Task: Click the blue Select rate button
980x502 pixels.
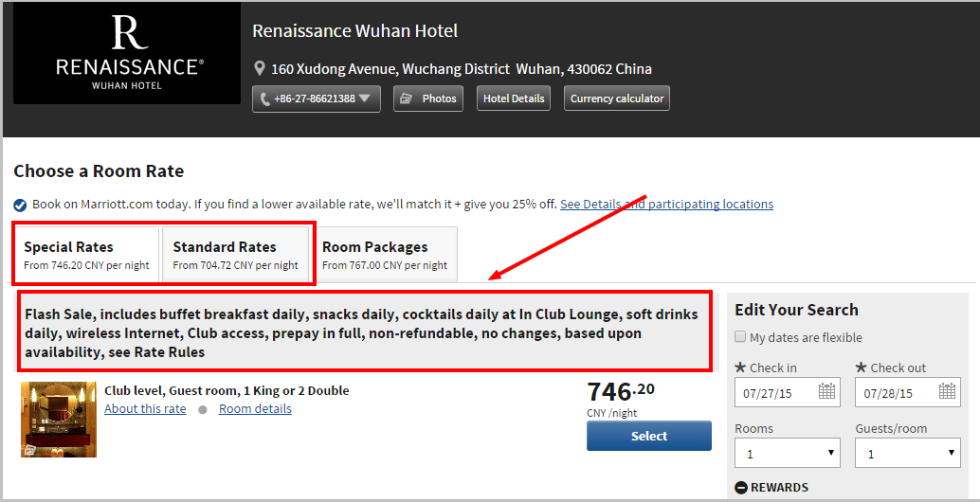Action: [x=648, y=436]
